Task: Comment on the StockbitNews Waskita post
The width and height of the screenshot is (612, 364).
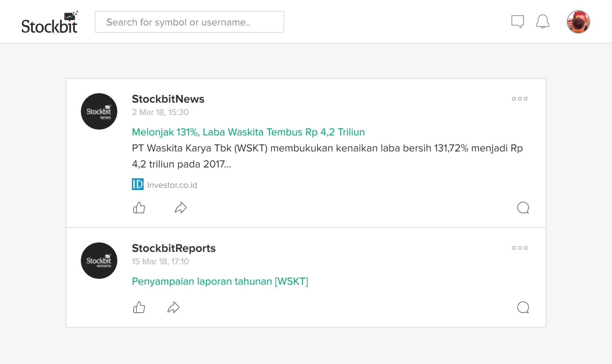Action: point(523,208)
